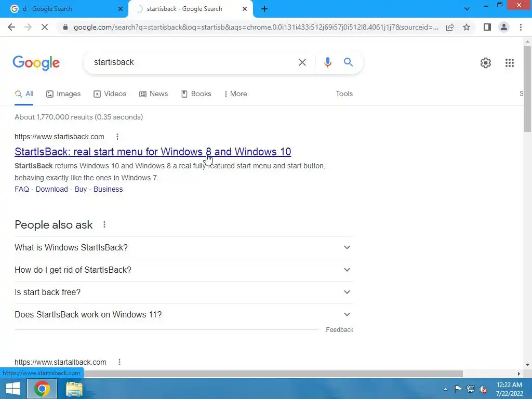Open the Chrome side panel
The height and width of the screenshot is (399, 532).
click(487, 27)
